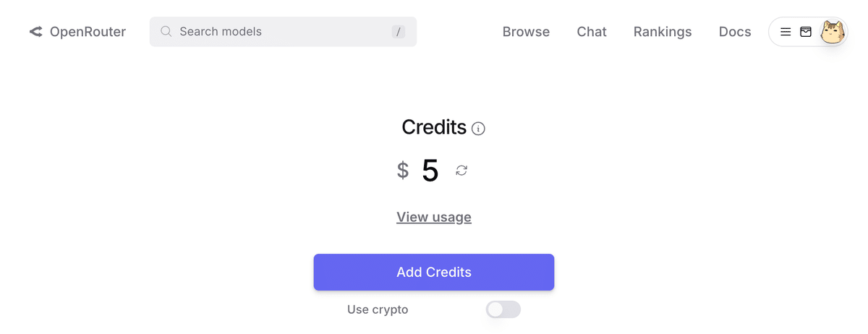This screenshot has height=334, width=868.
Task: Enable the Use crypto toggle switch
Action: tap(503, 309)
